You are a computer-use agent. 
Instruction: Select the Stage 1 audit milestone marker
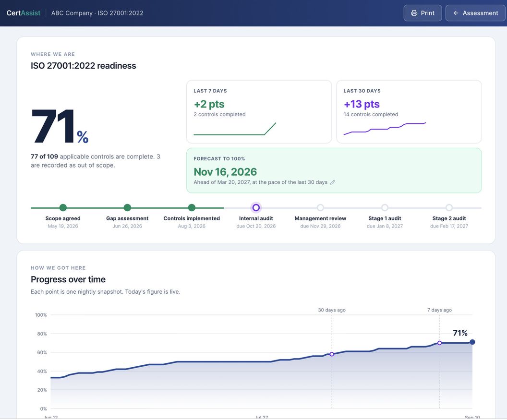(385, 207)
